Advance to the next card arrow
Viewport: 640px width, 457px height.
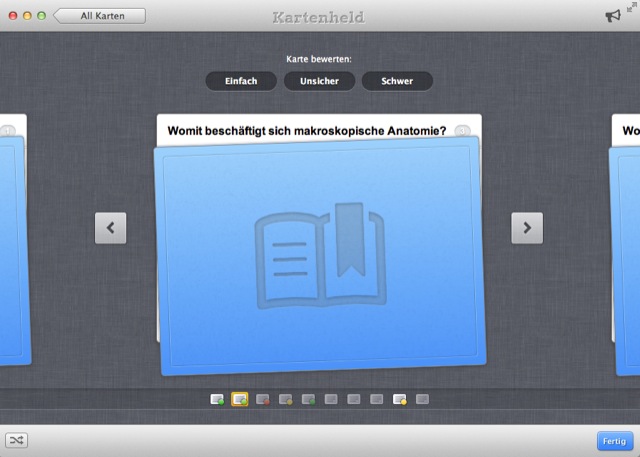pyautogui.click(x=527, y=228)
